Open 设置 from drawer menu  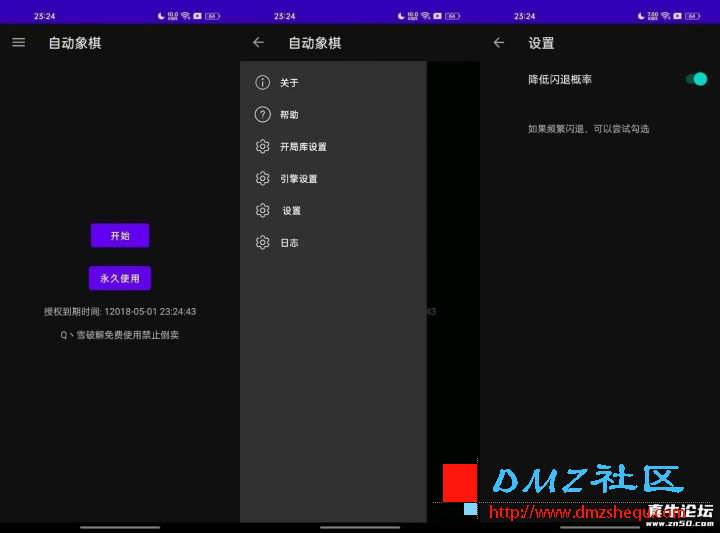(291, 211)
